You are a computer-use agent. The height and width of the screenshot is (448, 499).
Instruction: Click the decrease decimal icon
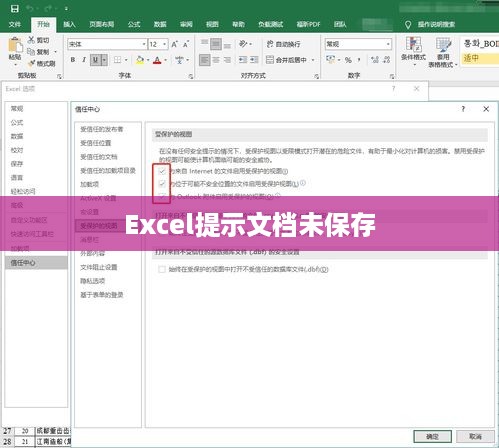(387, 60)
